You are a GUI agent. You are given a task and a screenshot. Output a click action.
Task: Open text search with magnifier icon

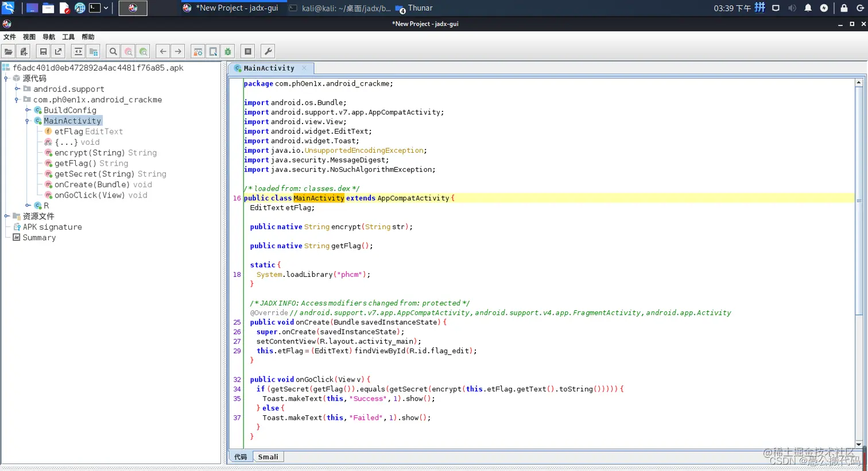pyautogui.click(x=113, y=52)
